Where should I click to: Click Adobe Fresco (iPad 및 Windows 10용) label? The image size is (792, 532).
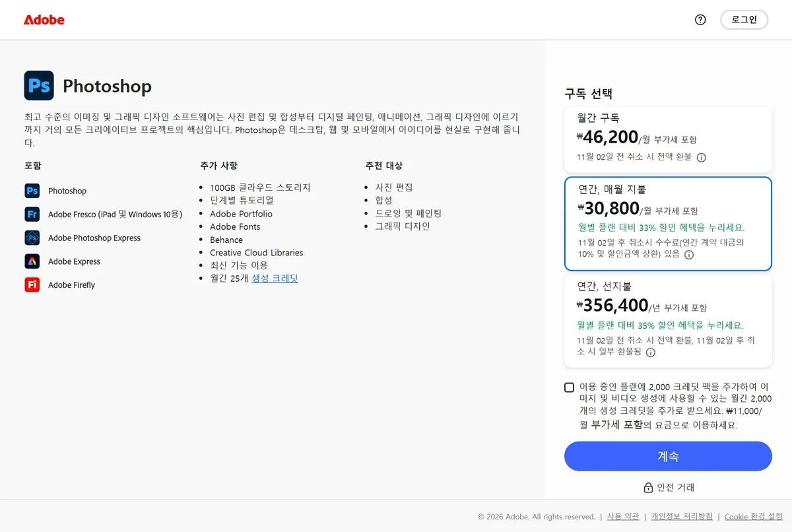(x=115, y=215)
